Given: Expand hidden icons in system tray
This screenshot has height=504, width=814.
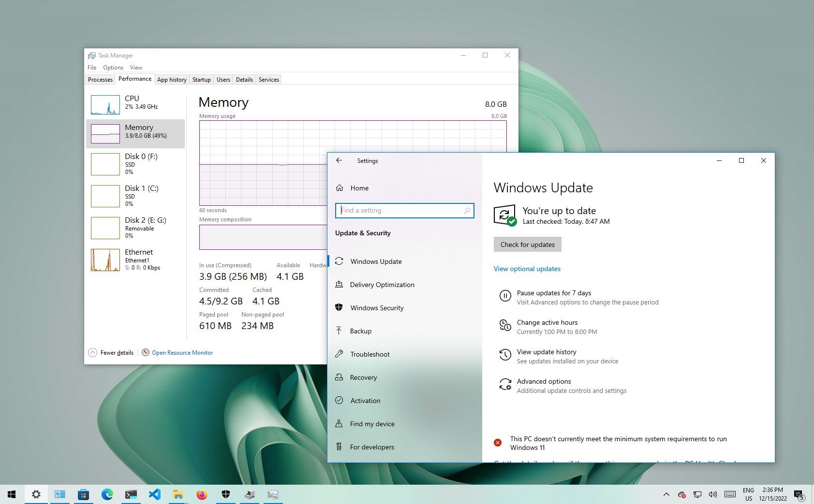Looking at the screenshot, I should (666, 494).
